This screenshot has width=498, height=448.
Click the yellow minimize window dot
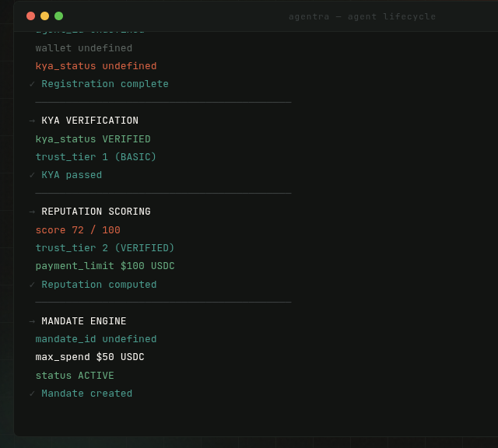click(x=45, y=16)
